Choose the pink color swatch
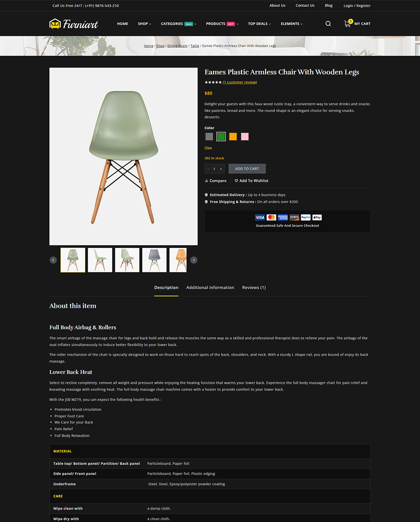This screenshot has height=522, width=420. tap(245, 137)
